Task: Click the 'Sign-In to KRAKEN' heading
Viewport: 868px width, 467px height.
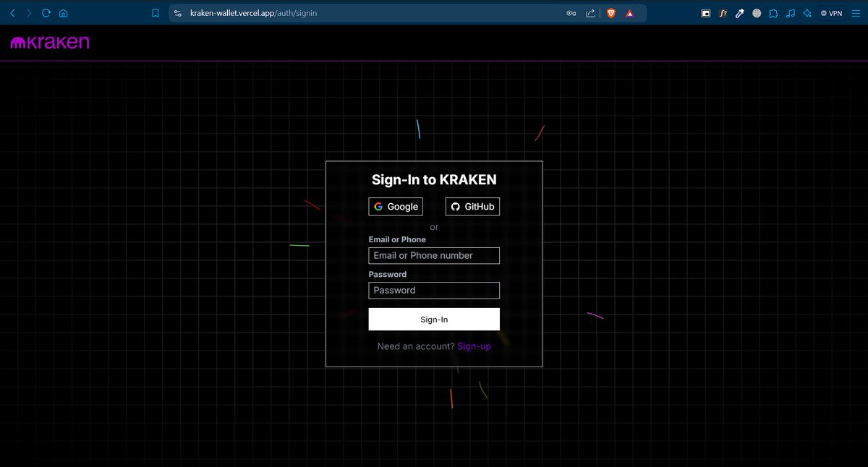Action: point(434,180)
